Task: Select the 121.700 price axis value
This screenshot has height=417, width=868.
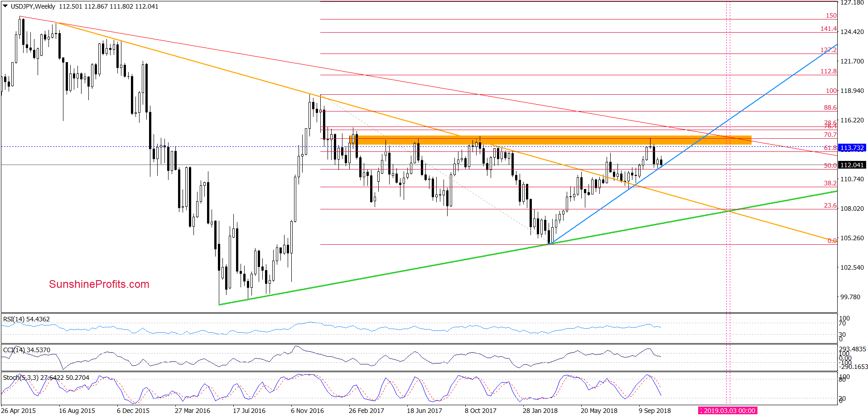Action: pyautogui.click(x=852, y=61)
